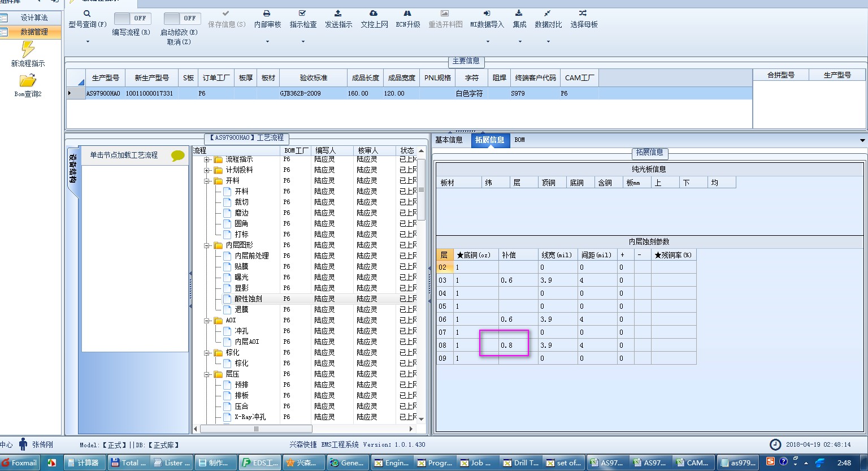Open the Bom查询2 folder icon
868x471 pixels.
[x=28, y=85]
